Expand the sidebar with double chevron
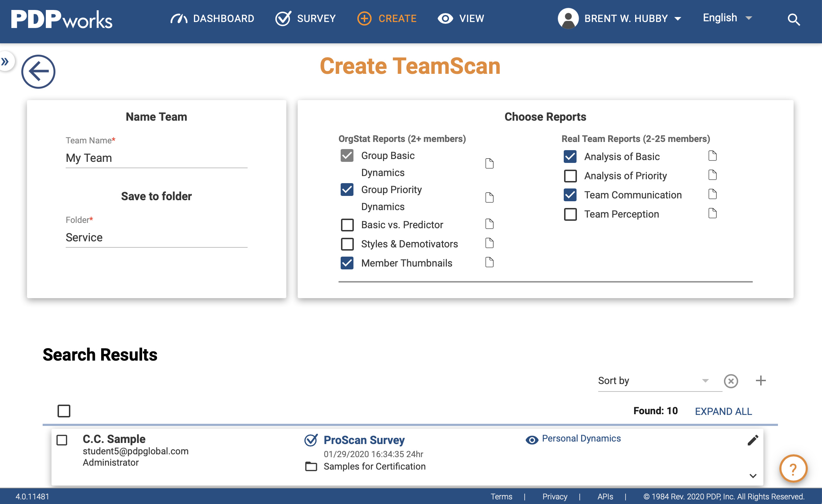This screenshot has height=504, width=822. coord(5,62)
